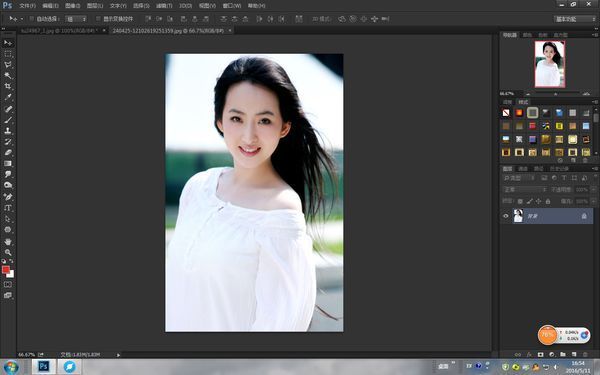Viewport: 600px width, 375px height.
Task: Open the File menu
Action: pos(27,6)
